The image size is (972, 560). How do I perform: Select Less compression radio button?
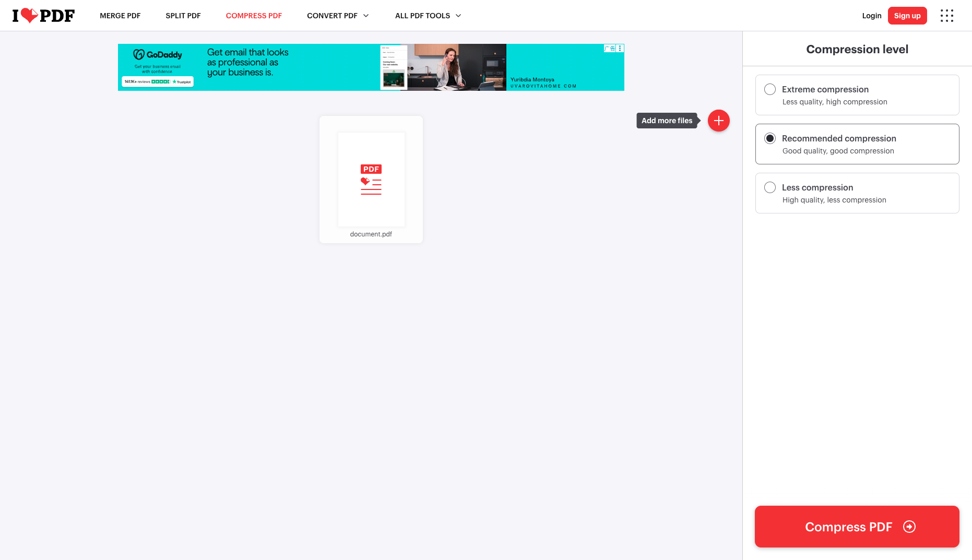pyautogui.click(x=770, y=187)
